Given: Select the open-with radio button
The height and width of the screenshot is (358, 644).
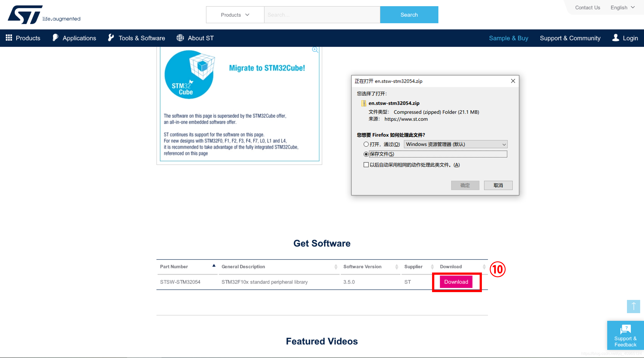Looking at the screenshot, I should tap(366, 144).
